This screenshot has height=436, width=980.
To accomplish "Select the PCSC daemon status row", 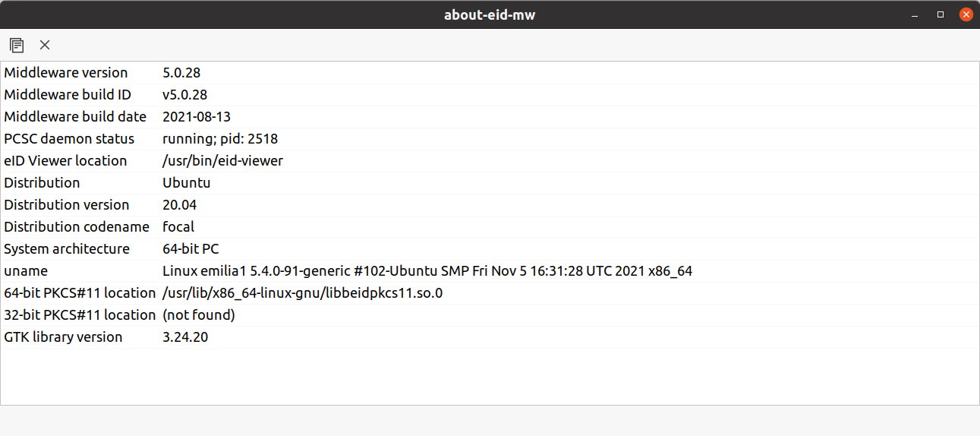I will [490, 139].
